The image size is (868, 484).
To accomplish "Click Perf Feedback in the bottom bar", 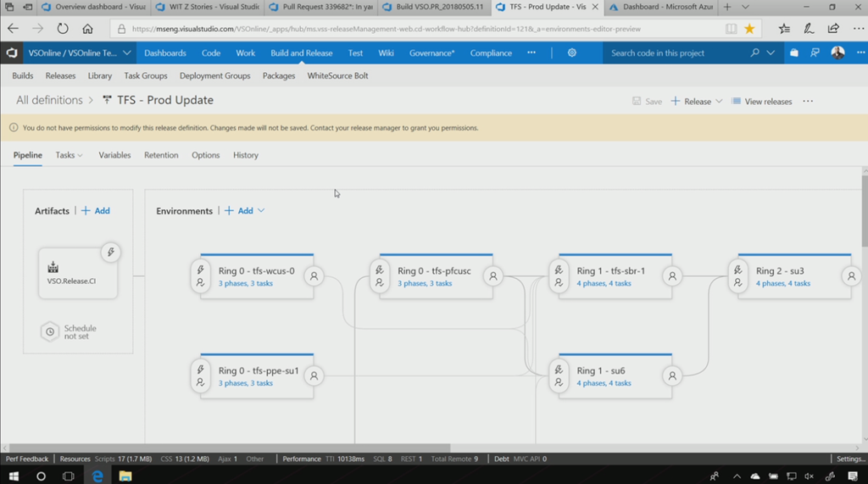I will [26, 459].
